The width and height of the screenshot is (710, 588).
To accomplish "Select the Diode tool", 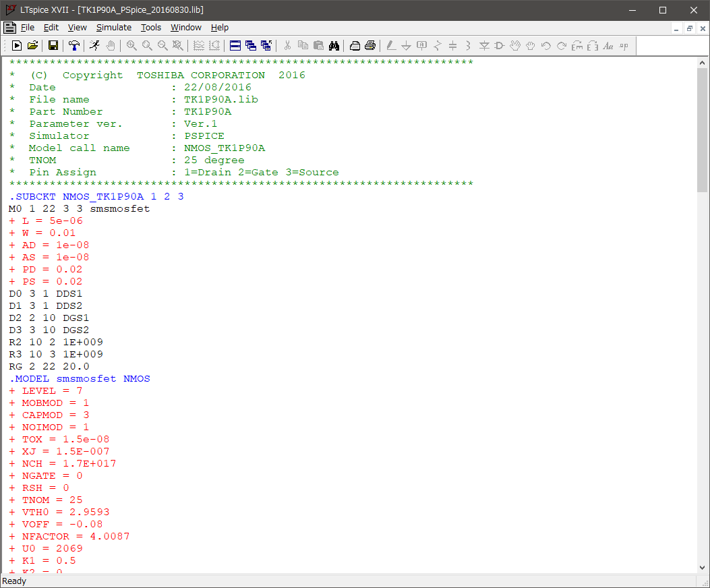I will pos(484,45).
